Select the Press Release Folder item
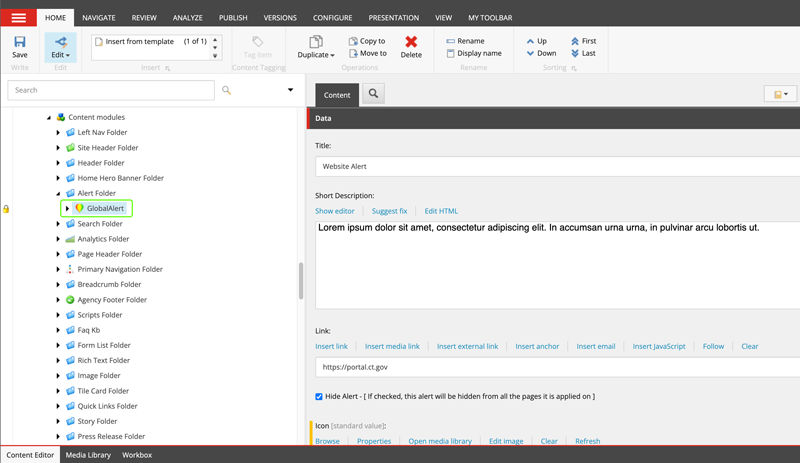The image size is (800, 463). tap(111, 436)
